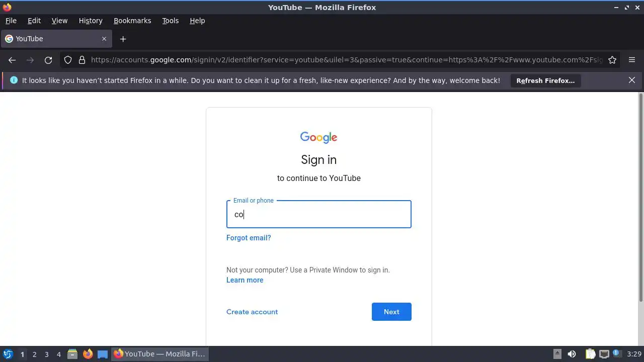Click the Firefox logo in title bar
644x362 pixels.
7,7
